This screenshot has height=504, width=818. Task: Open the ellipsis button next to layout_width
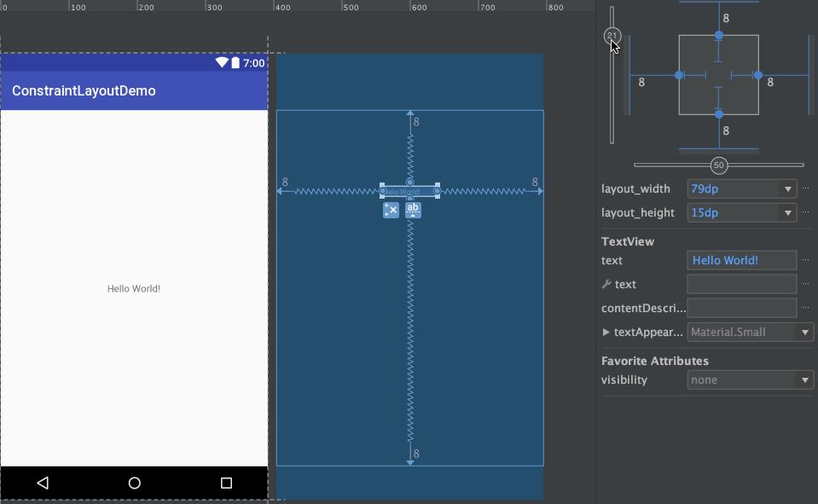click(x=805, y=188)
